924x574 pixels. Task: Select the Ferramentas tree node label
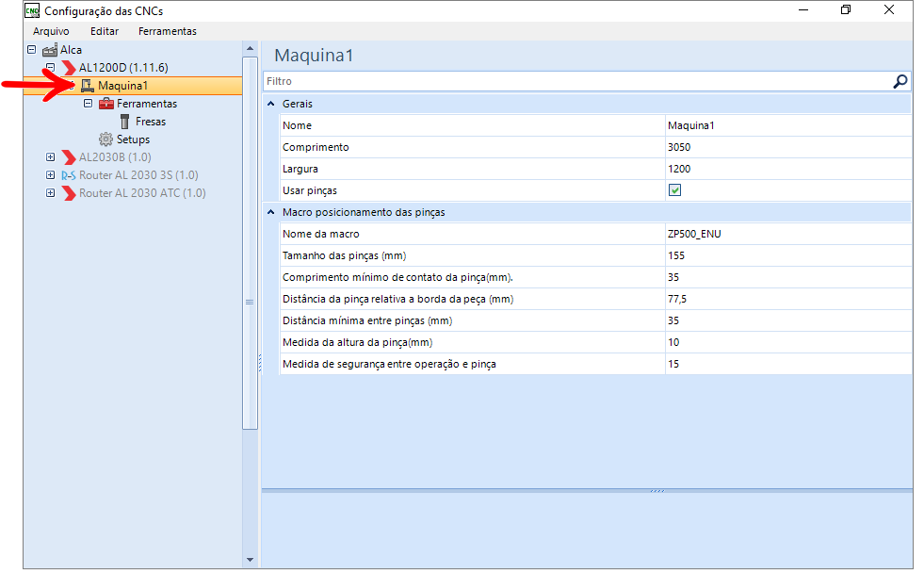pyautogui.click(x=147, y=104)
